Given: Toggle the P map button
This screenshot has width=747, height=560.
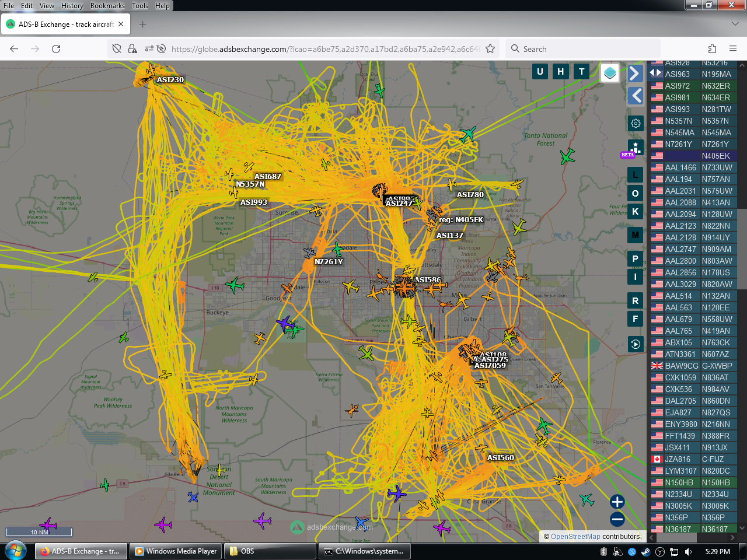Looking at the screenshot, I should pyautogui.click(x=636, y=259).
